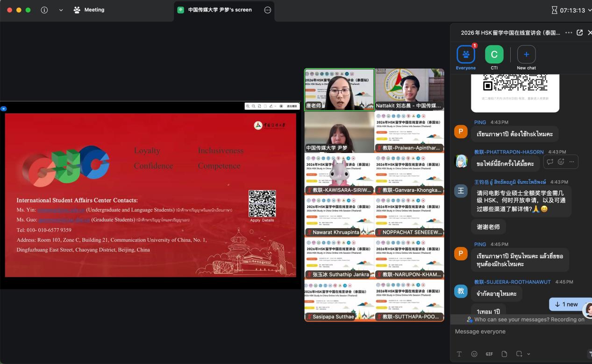592x364 pixels.
Task: Click Ms. Guo's email link on slide
Action: pyautogui.click(x=64, y=219)
